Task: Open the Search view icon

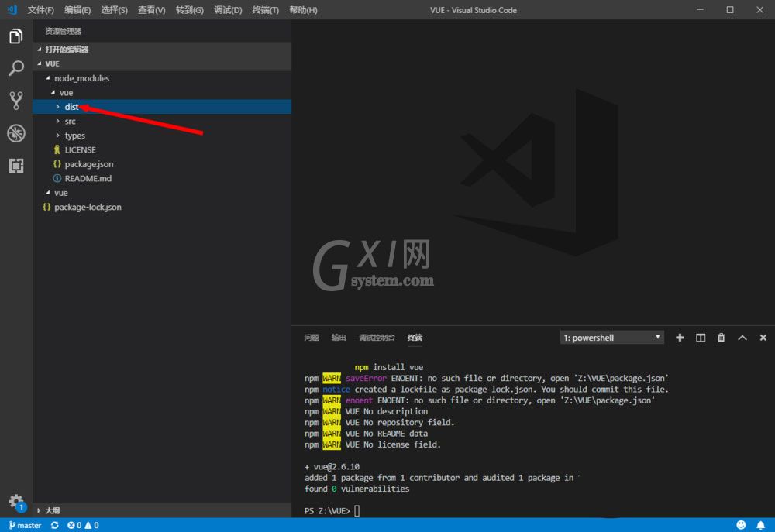Action: click(15, 68)
